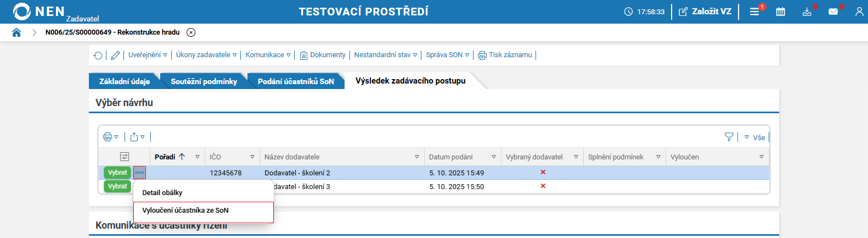Open the downloads icon in header
Image resolution: width=868 pixels, height=238 pixels.
(x=807, y=12)
